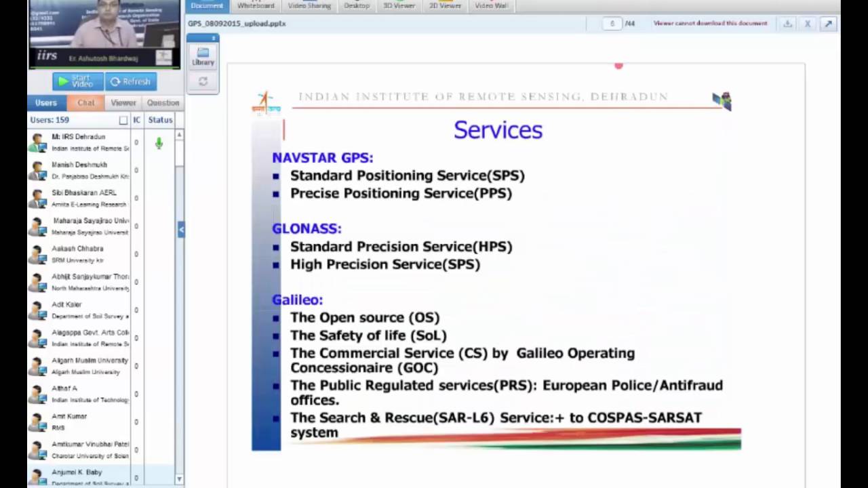868x488 pixels.
Task: Open the Video Wall tab
Action: tap(492, 5)
